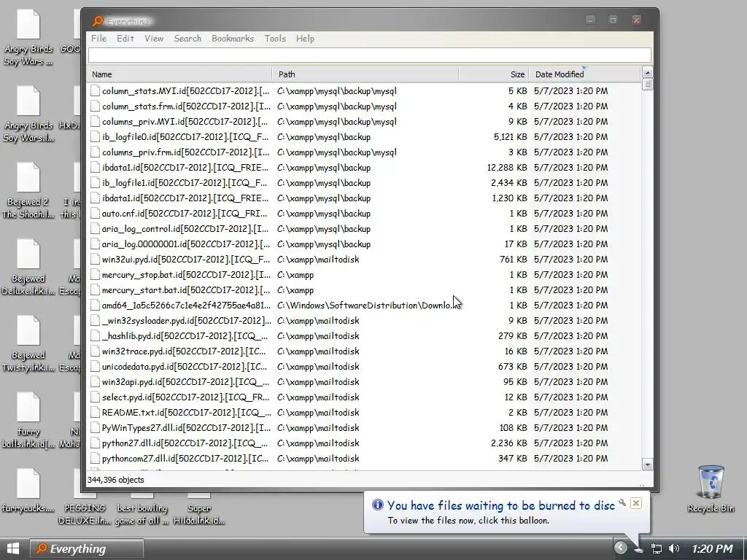
Task: Select file icon of auto.cnf row
Action: [x=95, y=214]
